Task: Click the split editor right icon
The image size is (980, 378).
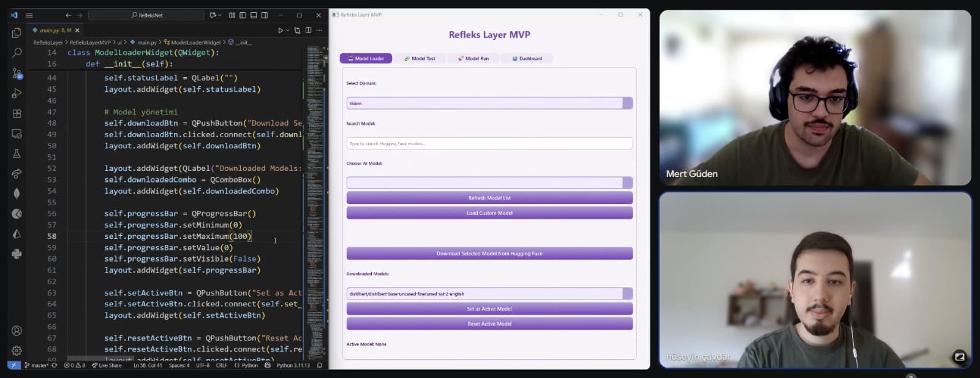Action: [x=308, y=30]
